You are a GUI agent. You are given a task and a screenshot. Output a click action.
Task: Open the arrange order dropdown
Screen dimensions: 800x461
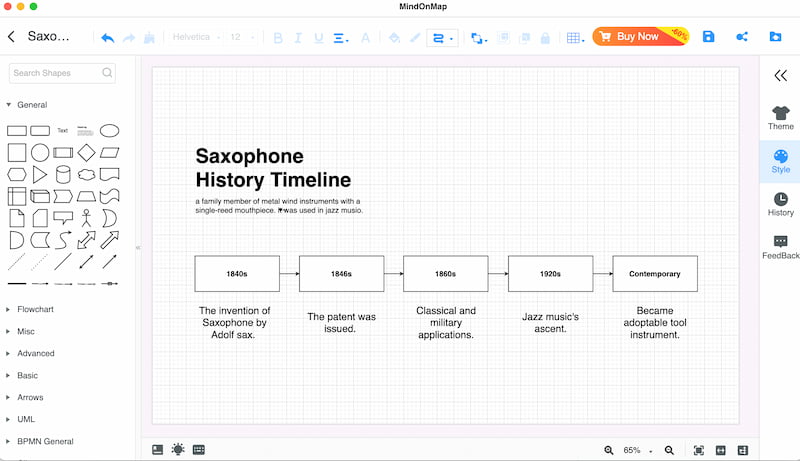click(479, 38)
